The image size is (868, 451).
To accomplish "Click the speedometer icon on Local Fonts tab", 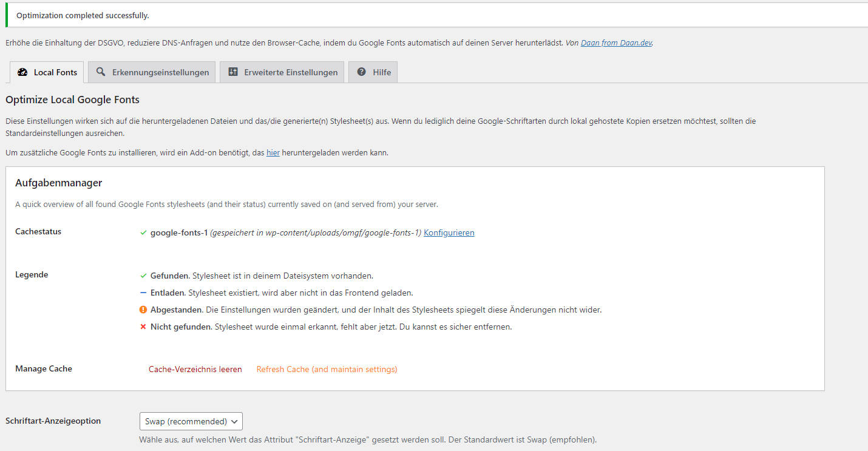I will (x=22, y=72).
